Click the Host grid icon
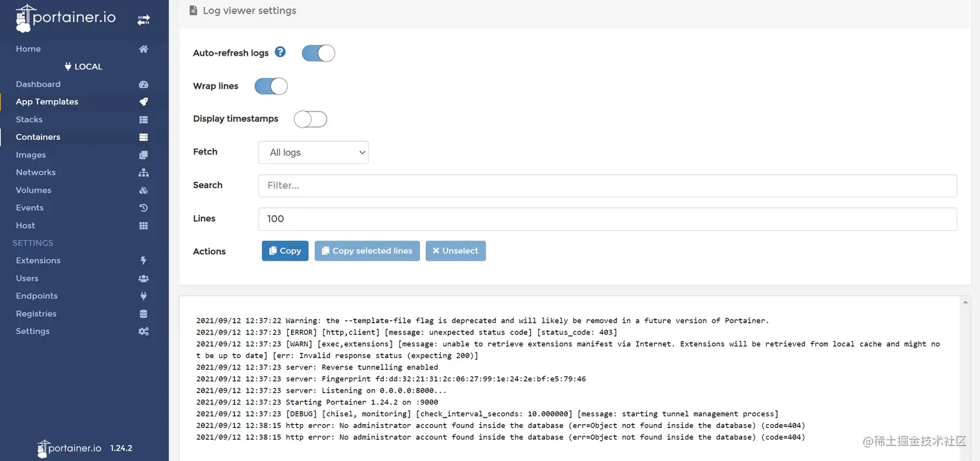The image size is (980, 461). pyautogui.click(x=144, y=226)
